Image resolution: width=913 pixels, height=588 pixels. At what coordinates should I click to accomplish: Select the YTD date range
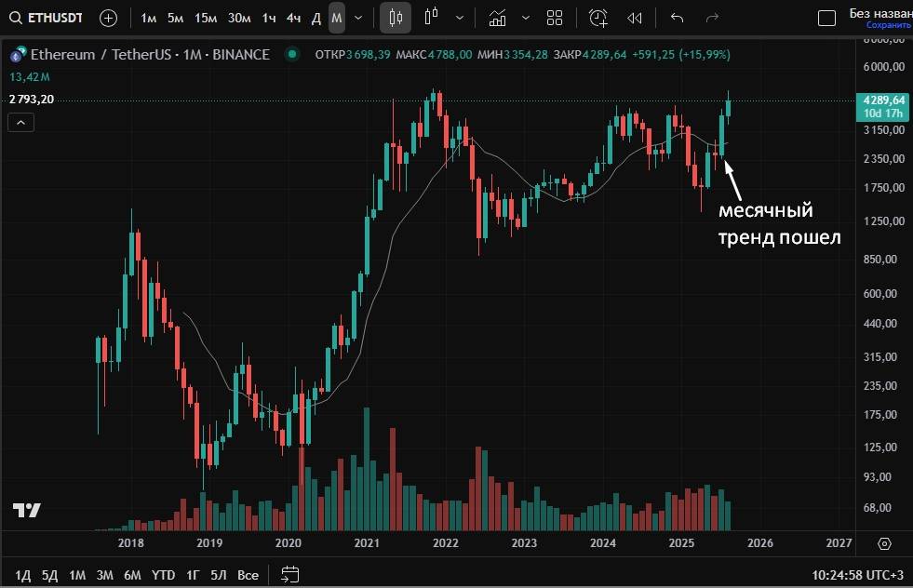(x=163, y=574)
